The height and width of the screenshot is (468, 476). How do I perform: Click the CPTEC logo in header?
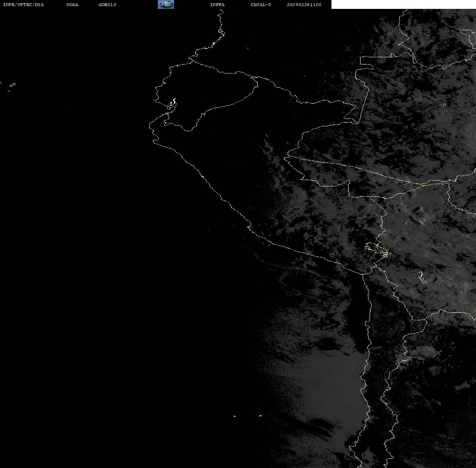[x=166, y=4]
